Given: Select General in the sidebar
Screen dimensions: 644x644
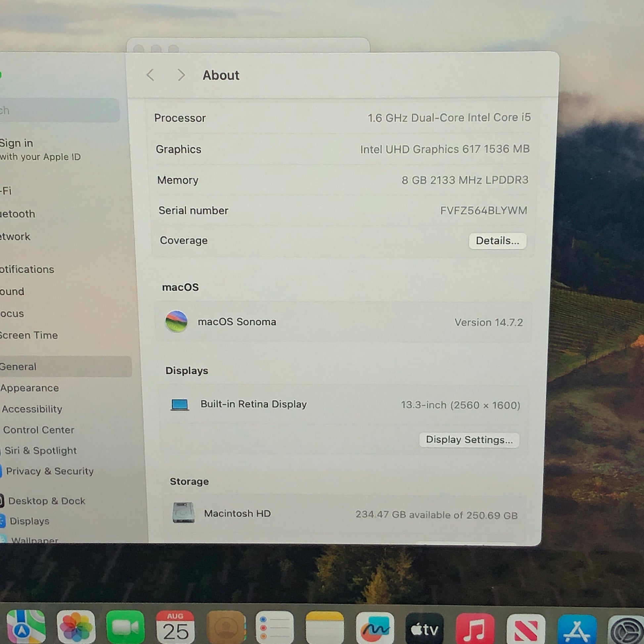Looking at the screenshot, I should 65,366.
